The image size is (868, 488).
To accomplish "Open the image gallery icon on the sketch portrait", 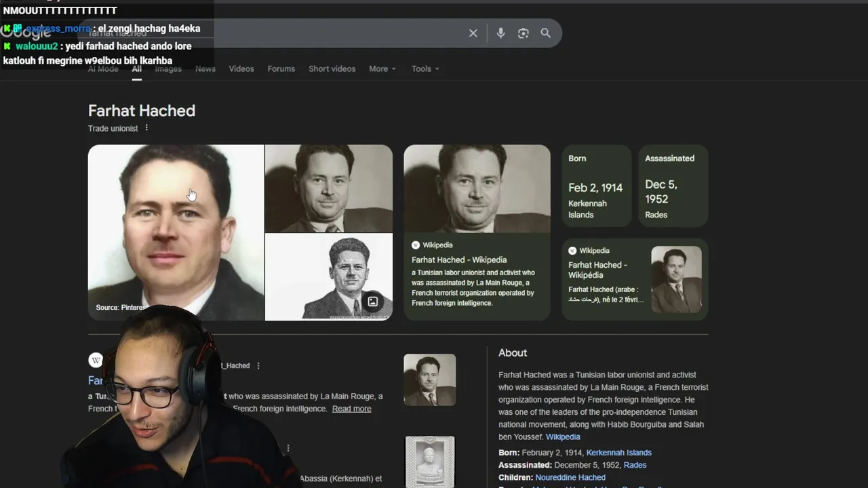I will click(x=372, y=302).
